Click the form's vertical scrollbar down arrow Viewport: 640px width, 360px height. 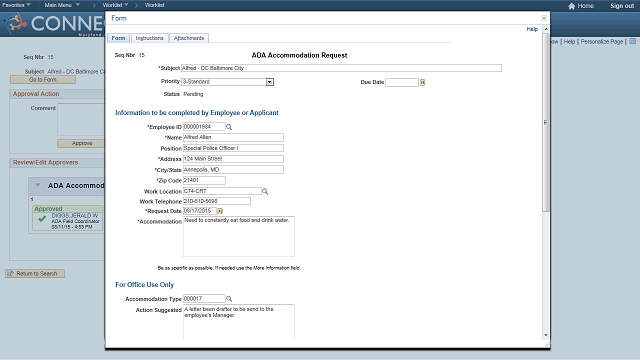(x=546, y=336)
